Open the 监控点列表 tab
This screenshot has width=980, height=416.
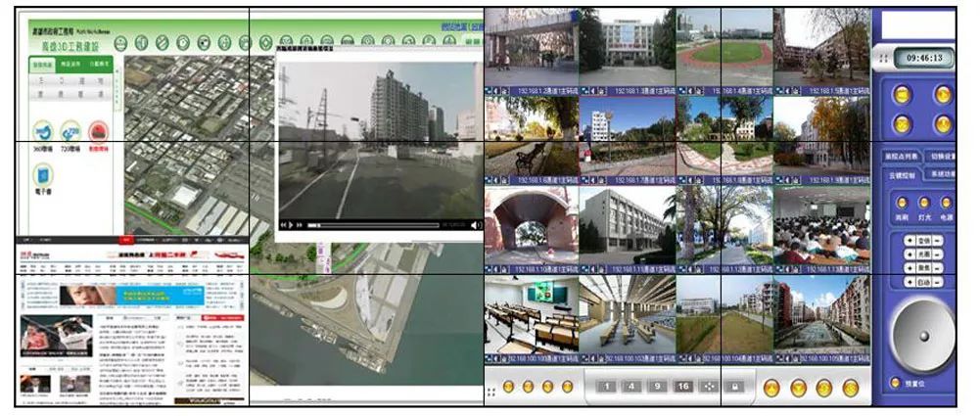(x=900, y=157)
